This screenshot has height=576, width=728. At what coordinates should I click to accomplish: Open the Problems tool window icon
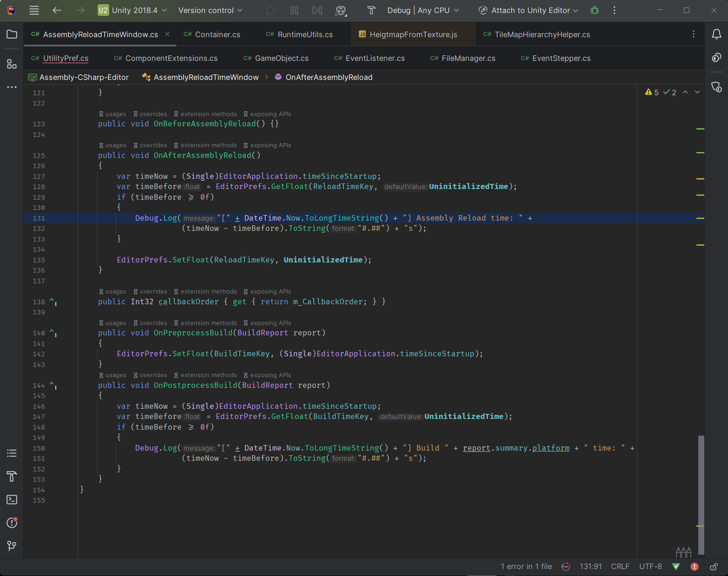pos(12,523)
